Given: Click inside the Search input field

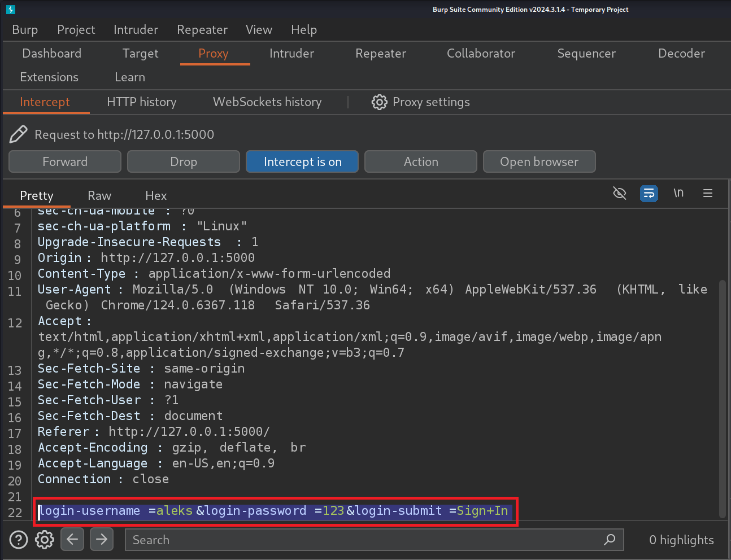Looking at the screenshot, I should coord(374,540).
